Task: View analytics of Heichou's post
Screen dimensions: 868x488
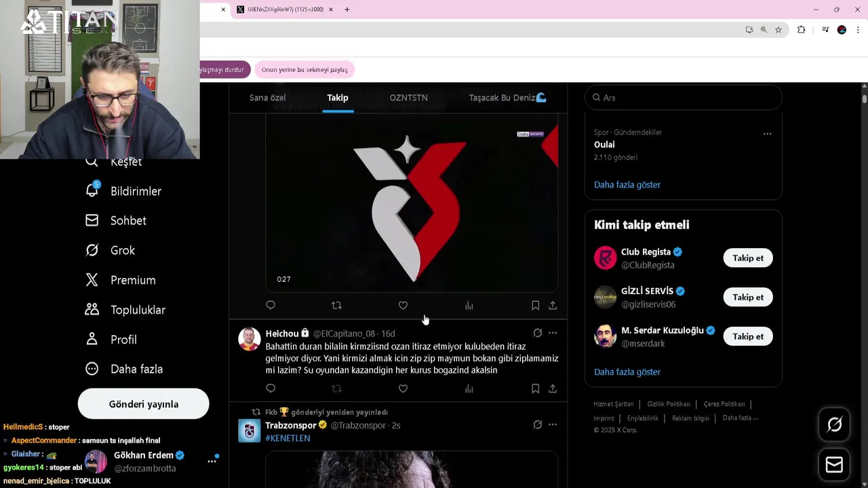Action: [x=469, y=388]
